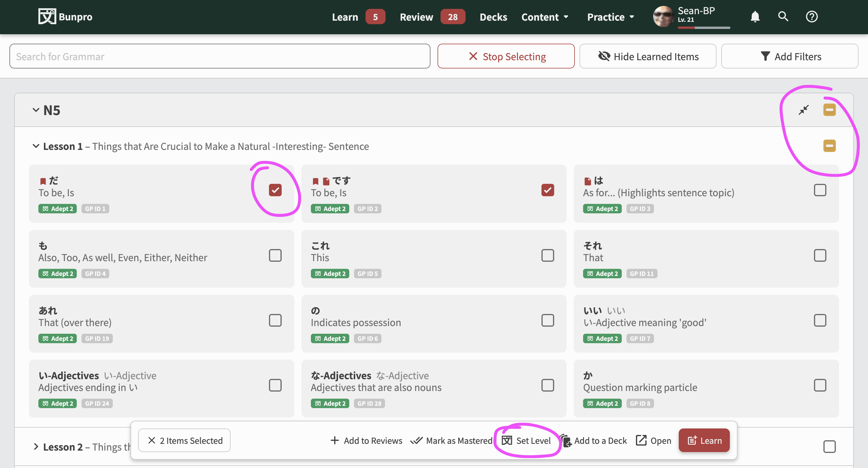Screen dimensions: 868x468
Task: Uncheck the だ grammar item checkbox
Action: click(275, 190)
